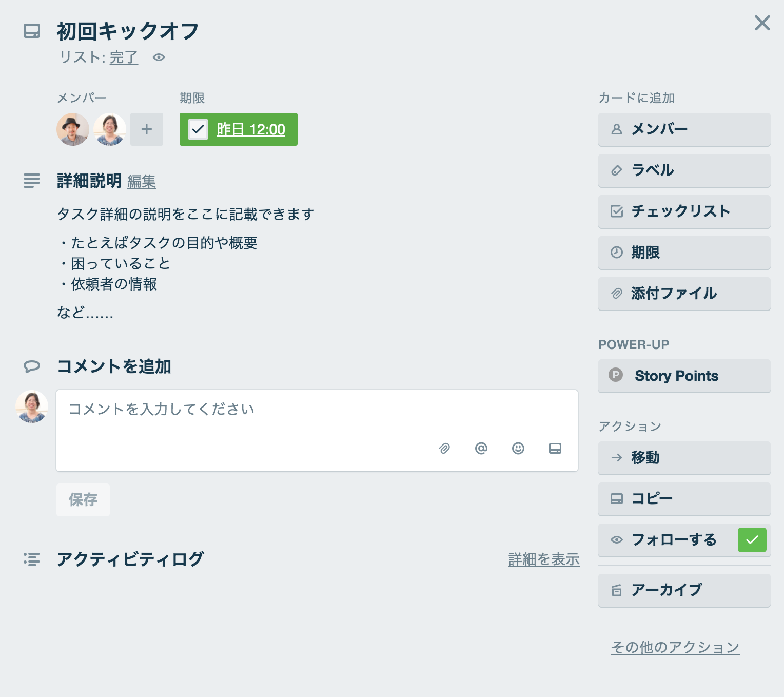Viewport: 784px width, 697px height.
Task: Expand その他のアクション more actions link
Action: [675, 647]
